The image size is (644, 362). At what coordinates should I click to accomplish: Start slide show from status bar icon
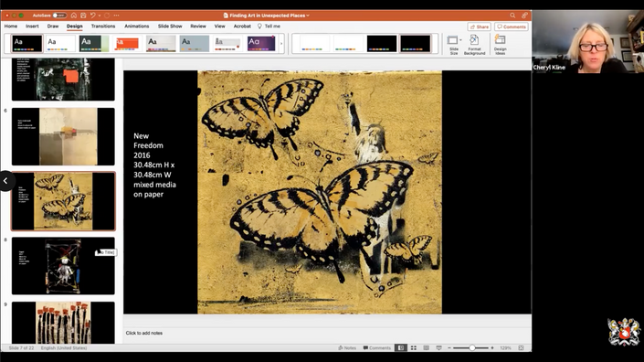coord(438,347)
